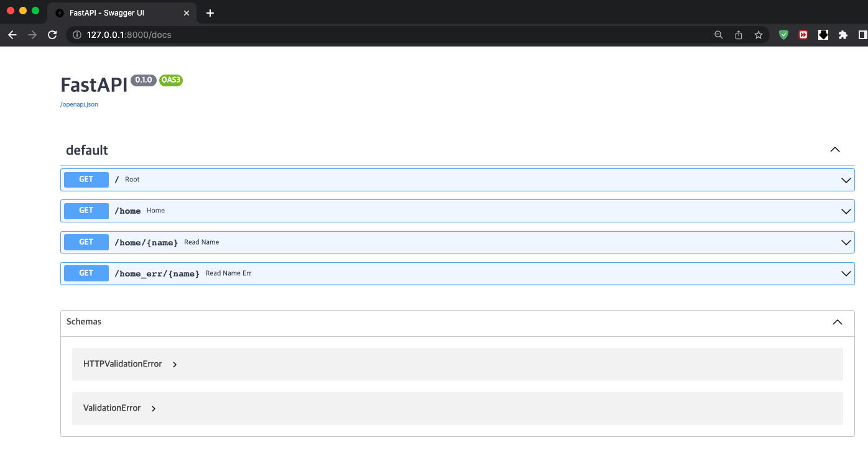
Task: Open the Extensions puzzle-piece menu
Action: [843, 35]
